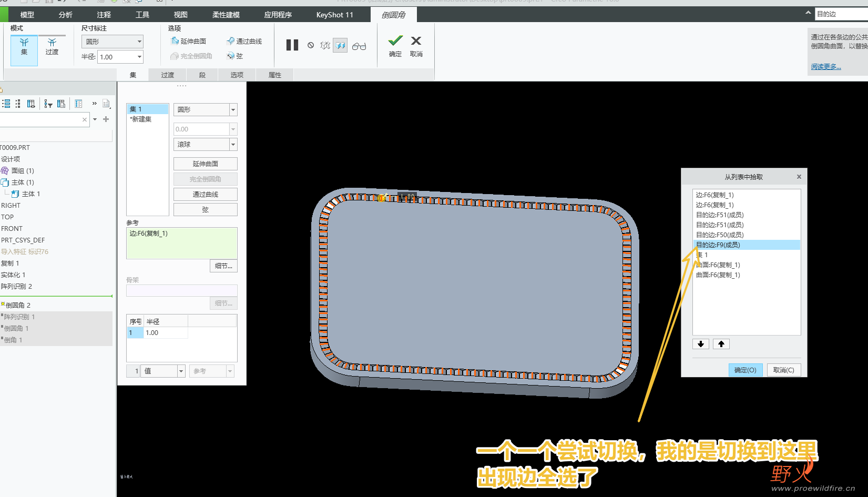
Task: Click the 取消 X icon in ribbon
Action: click(x=416, y=41)
